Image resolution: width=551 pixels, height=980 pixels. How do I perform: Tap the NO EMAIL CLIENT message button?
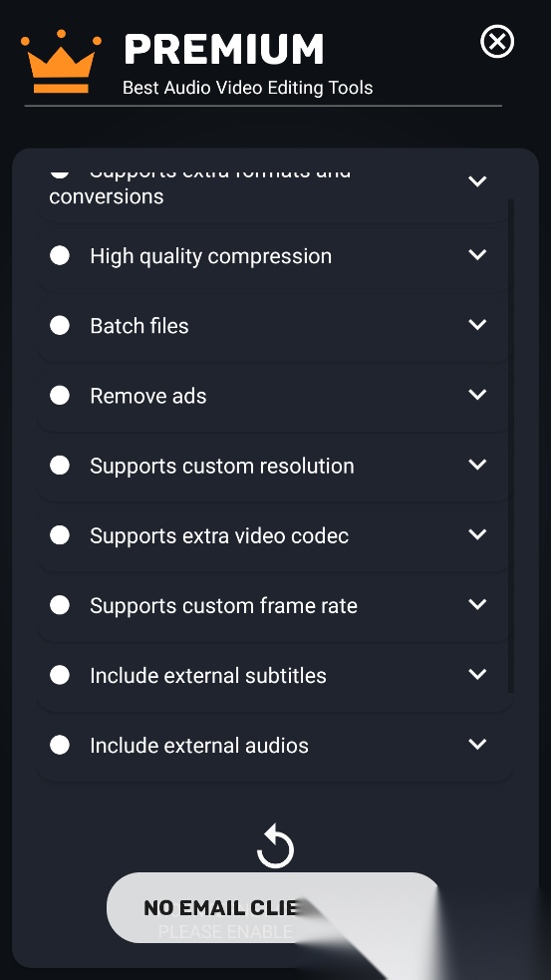(275, 907)
